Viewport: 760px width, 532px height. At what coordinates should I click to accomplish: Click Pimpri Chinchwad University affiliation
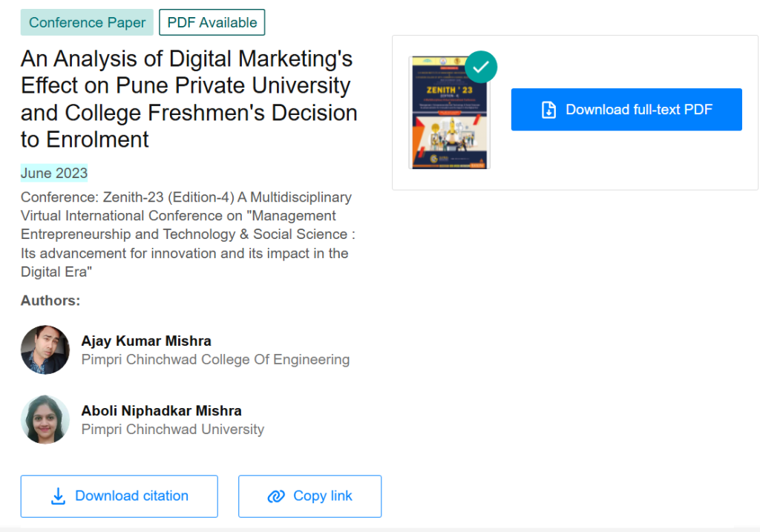point(172,429)
